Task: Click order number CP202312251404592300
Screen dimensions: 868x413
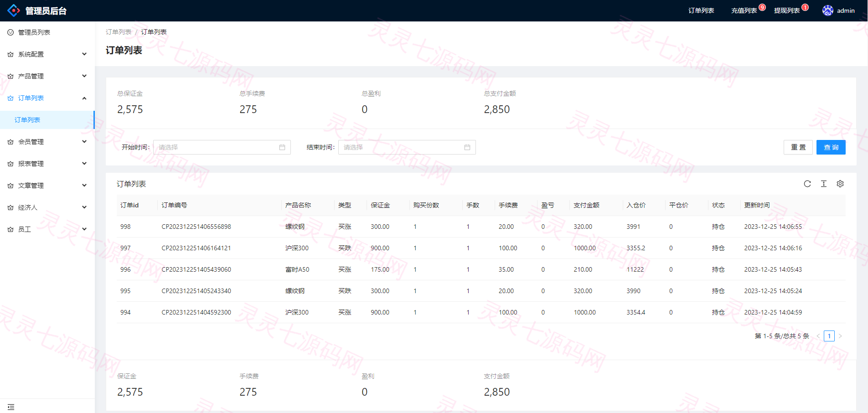Action: click(196, 312)
